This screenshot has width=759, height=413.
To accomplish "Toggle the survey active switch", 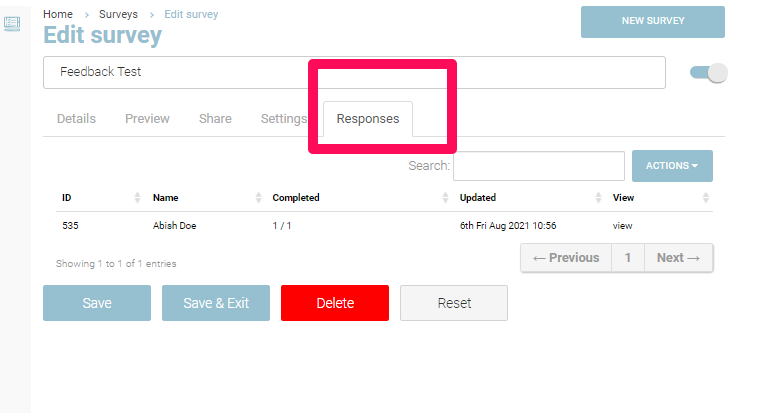I will [x=709, y=73].
